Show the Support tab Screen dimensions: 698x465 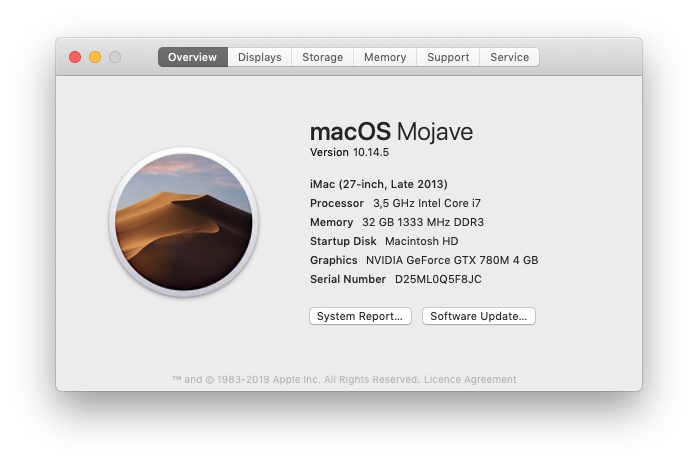tap(448, 57)
